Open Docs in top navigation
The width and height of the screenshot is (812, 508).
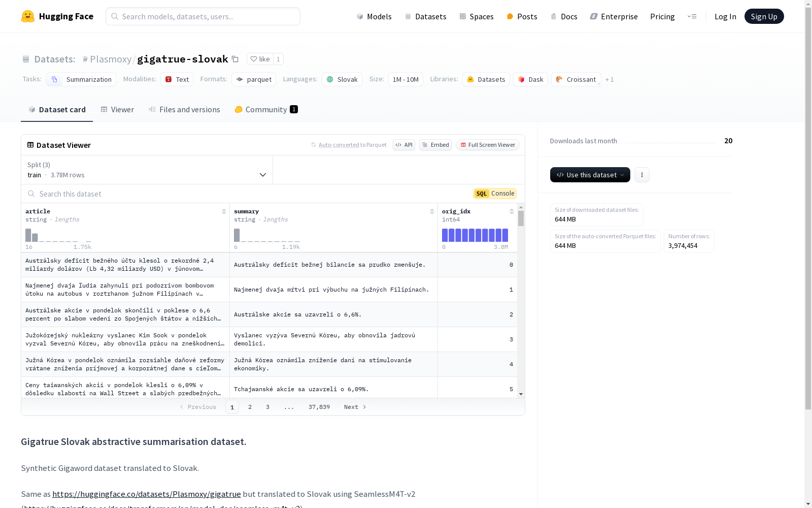coord(564,16)
